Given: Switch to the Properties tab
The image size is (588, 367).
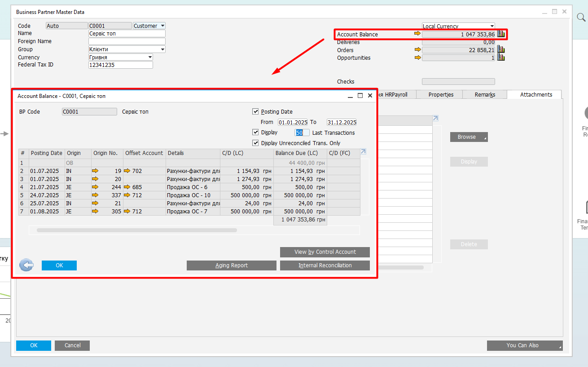Looking at the screenshot, I should click(x=440, y=95).
